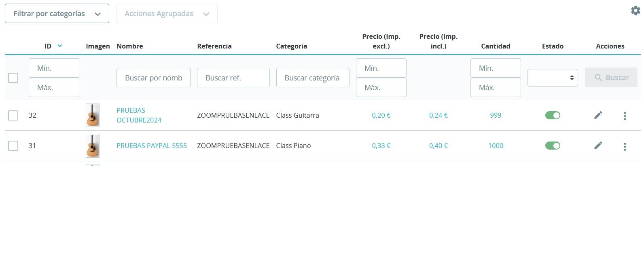Click guitar thumbnail of PRUEBAS PAYPAL 5555
The height and width of the screenshot is (262, 644).
(93, 146)
